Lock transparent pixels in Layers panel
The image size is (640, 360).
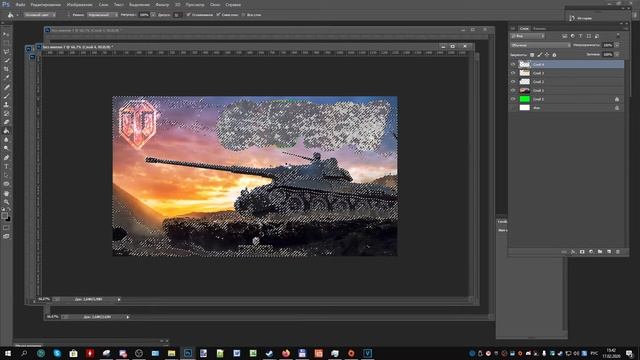(532, 55)
